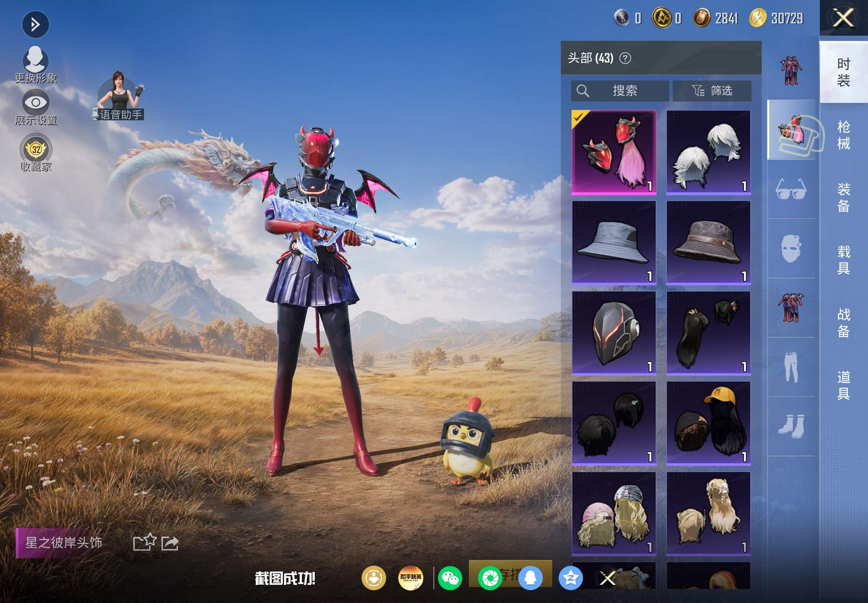This screenshot has width=868, height=603.
Task: Switch to the 时装 fashion tab
Action: [843, 72]
